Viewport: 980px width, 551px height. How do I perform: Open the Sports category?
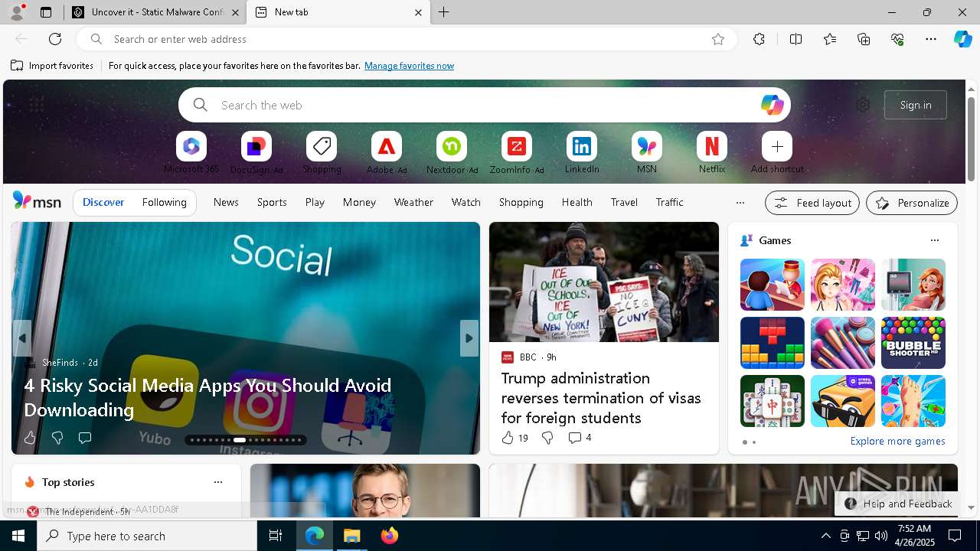[x=272, y=202]
